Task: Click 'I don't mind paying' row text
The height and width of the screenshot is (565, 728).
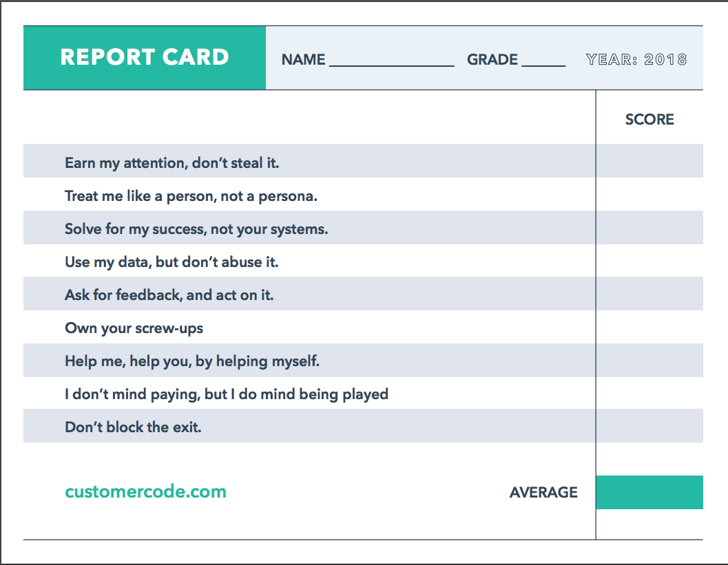Action: [226, 394]
